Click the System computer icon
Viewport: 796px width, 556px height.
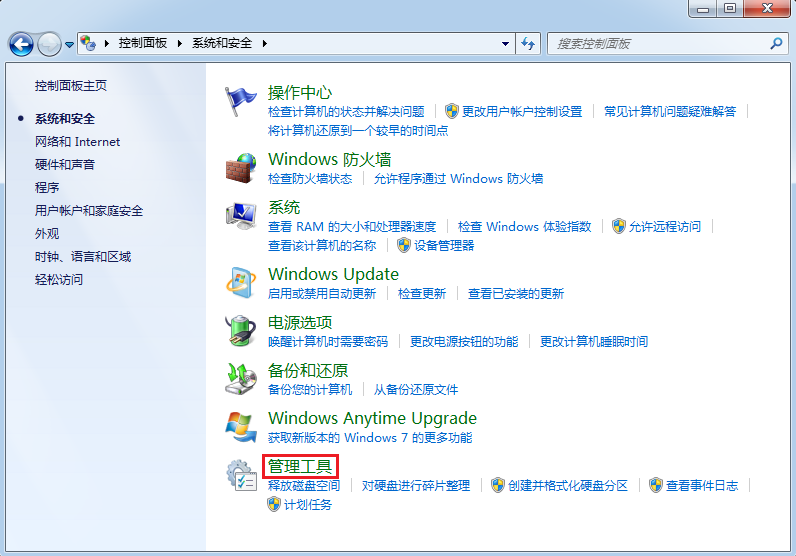pyautogui.click(x=241, y=216)
